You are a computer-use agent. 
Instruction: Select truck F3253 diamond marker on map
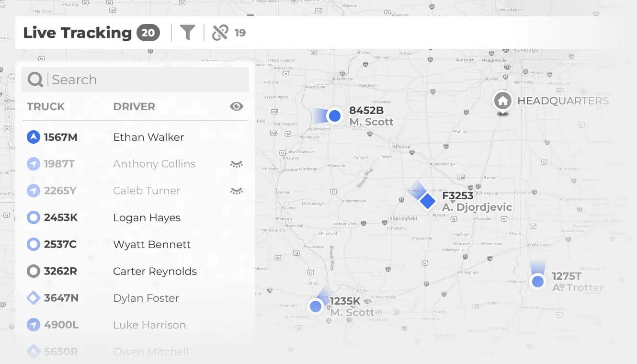pyautogui.click(x=427, y=201)
